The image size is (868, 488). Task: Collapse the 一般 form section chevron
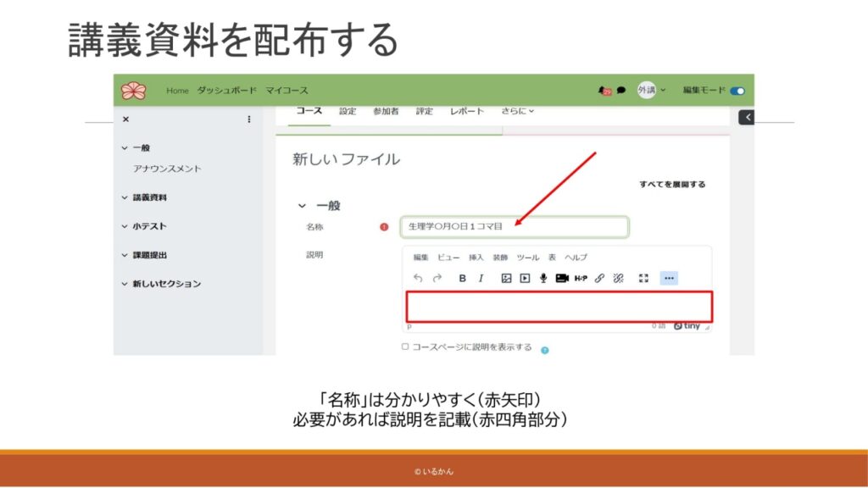click(x=301, y=206)
